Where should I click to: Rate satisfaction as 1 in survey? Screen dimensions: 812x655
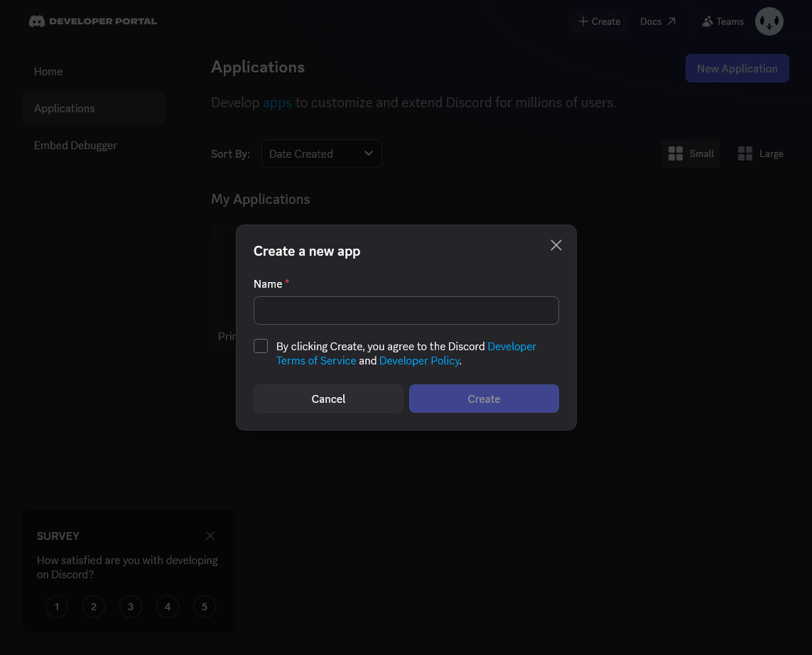tap(57, 607)
